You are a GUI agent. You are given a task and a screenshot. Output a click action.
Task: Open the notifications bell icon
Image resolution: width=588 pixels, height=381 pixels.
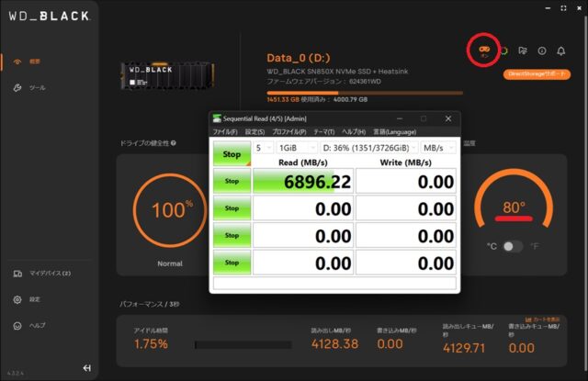click(x=561, y=50)
